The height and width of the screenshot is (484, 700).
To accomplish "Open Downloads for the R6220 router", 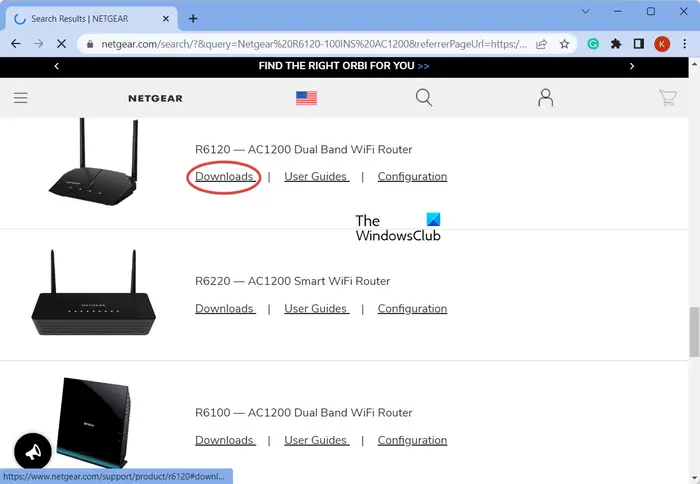I will coord(225,309).
